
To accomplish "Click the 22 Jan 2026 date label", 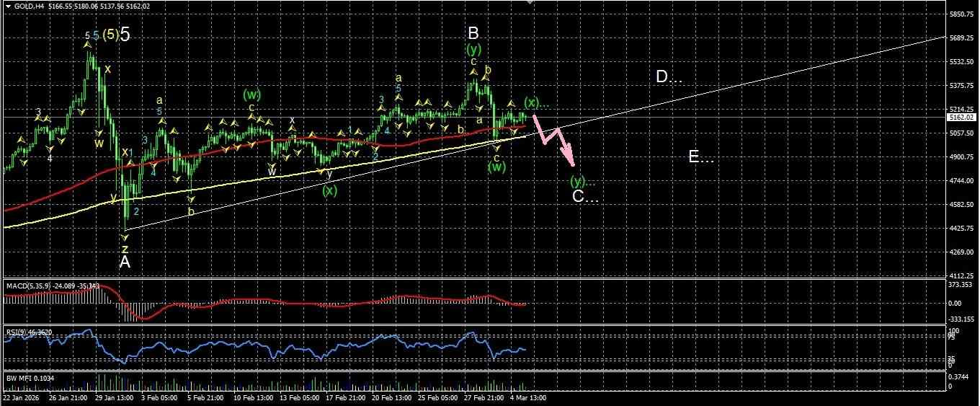I will 22,397.
